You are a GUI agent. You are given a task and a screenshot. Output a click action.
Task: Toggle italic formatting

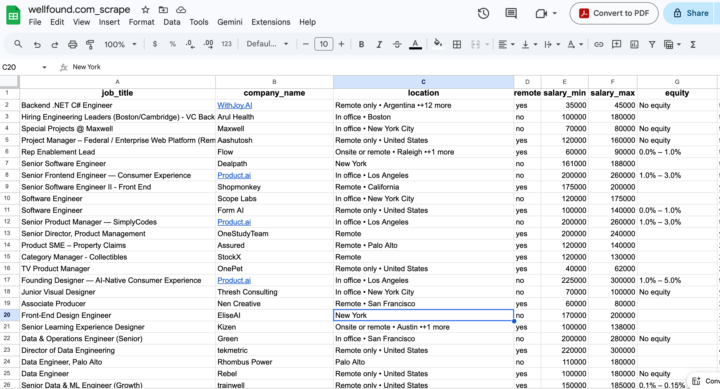click(x=379, y=45)
